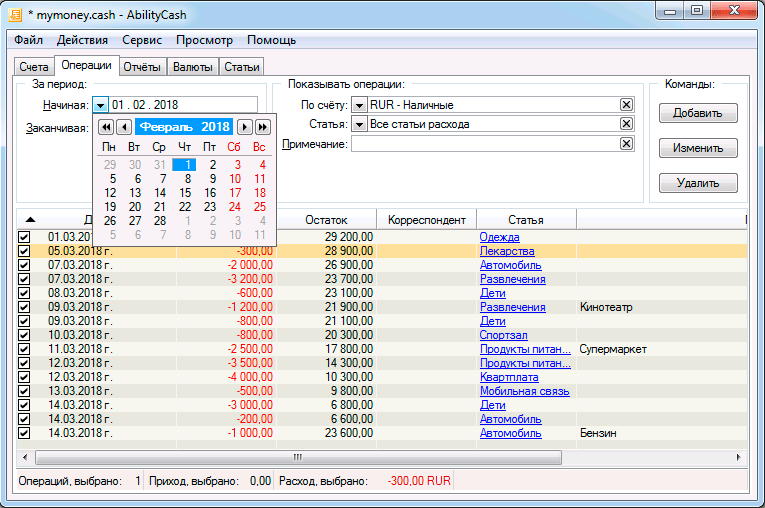Open the Сервис menu

click(142, 40)
